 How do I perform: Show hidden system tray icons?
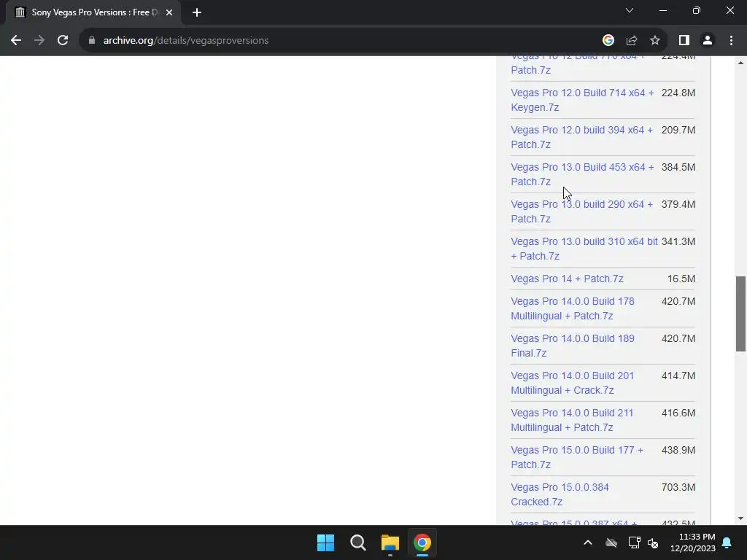pyautogui.click(x=588, y=542)
